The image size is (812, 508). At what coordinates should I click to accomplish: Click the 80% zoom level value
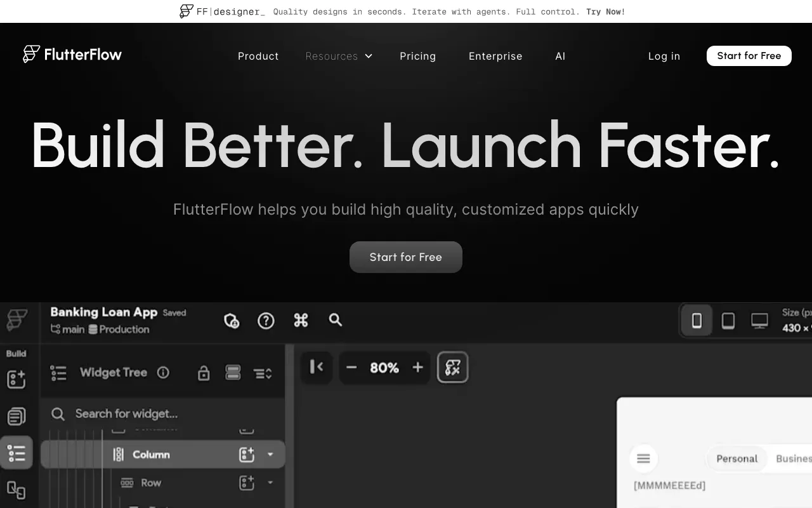click(384, 368)
